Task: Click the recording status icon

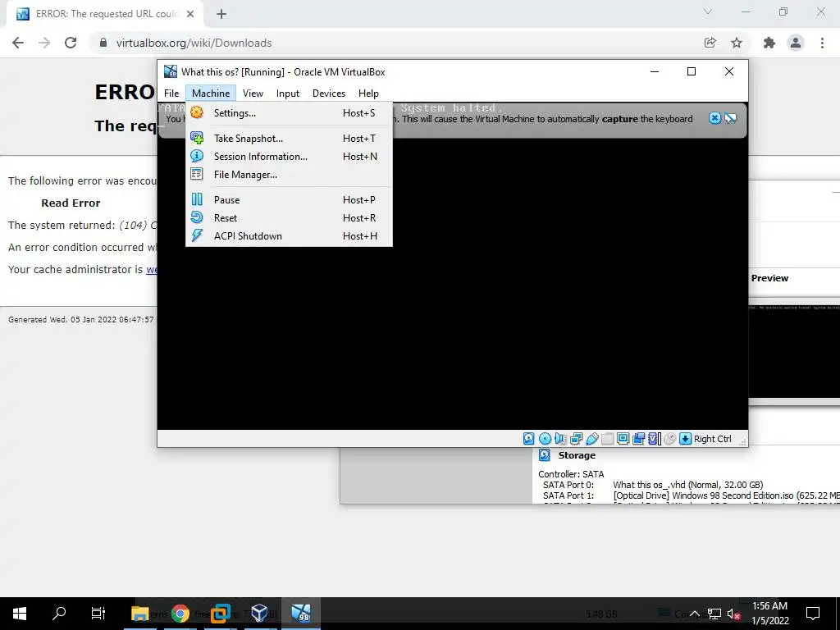Action: tap(638, 439)
